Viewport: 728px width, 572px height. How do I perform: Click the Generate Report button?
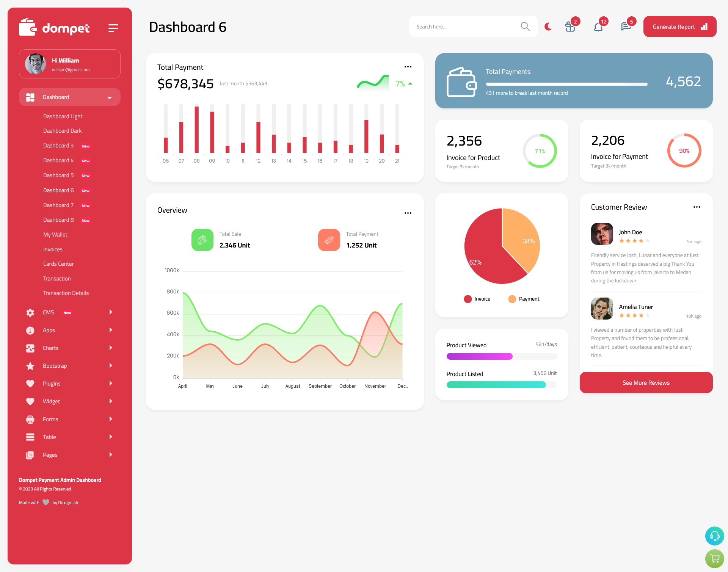(679, 27)
